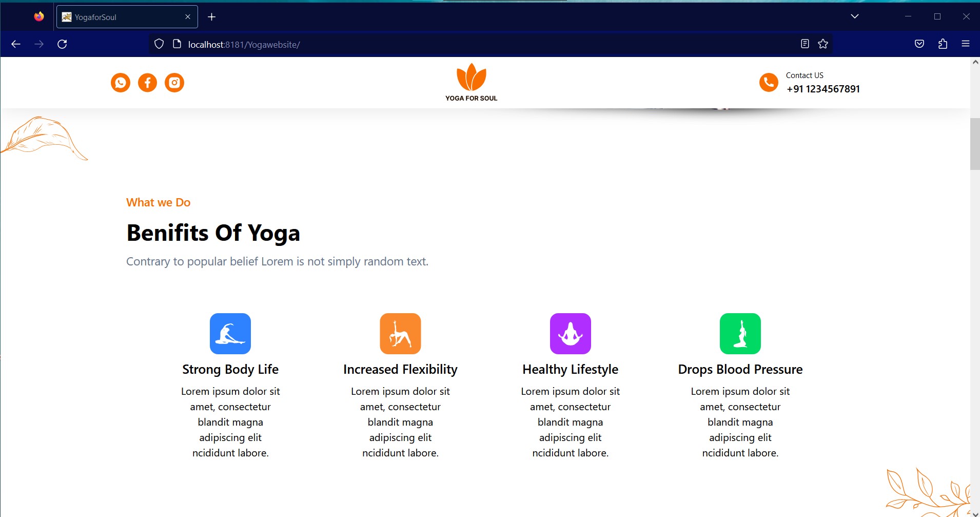Expand the list all tabs dropdown
This screenshot has height=517, width=980.
[x=855, y=16]
